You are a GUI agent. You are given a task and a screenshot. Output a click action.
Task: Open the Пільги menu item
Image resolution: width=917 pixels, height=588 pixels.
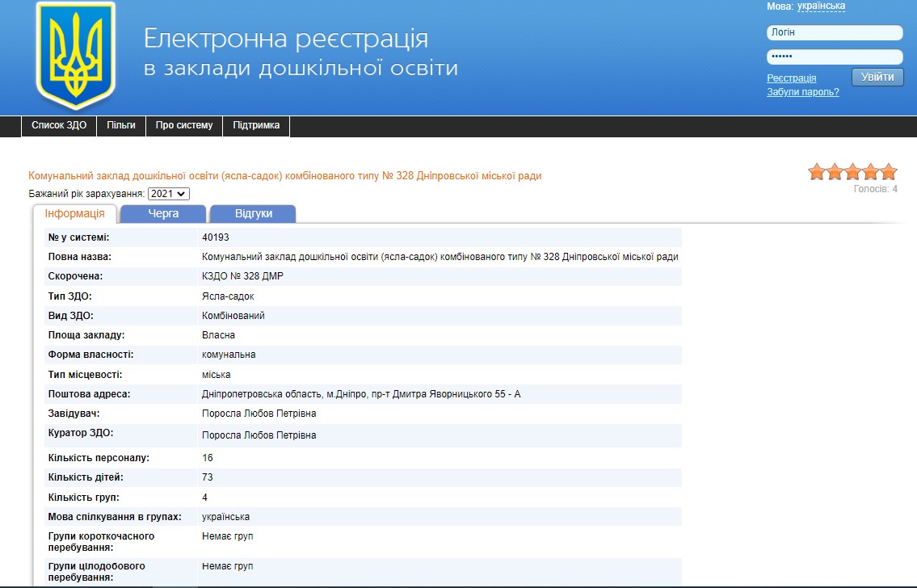121,126
